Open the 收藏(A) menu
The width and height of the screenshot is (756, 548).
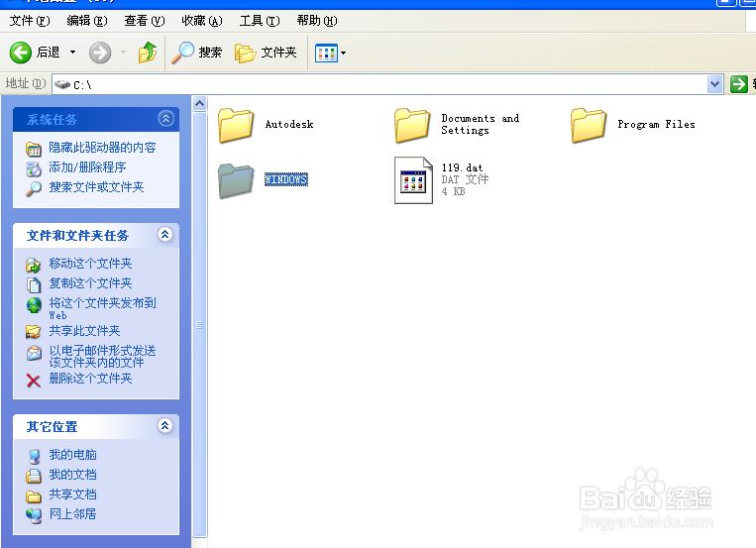click(x=201, y=21)
